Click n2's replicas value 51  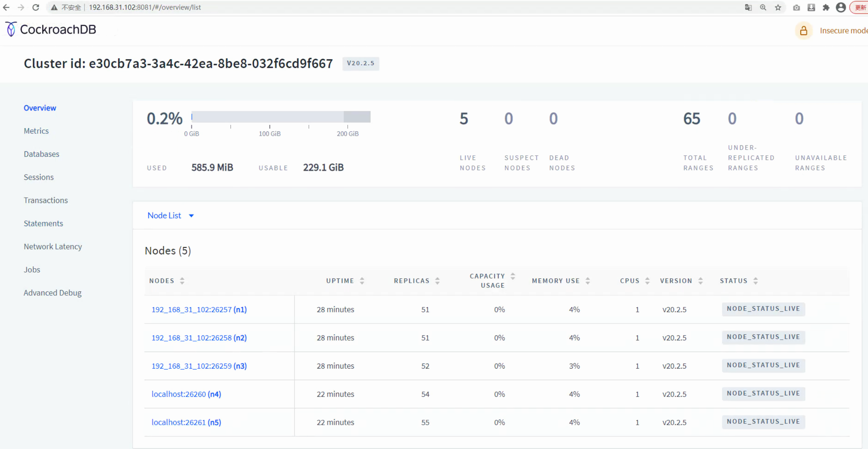coord(425,338)
